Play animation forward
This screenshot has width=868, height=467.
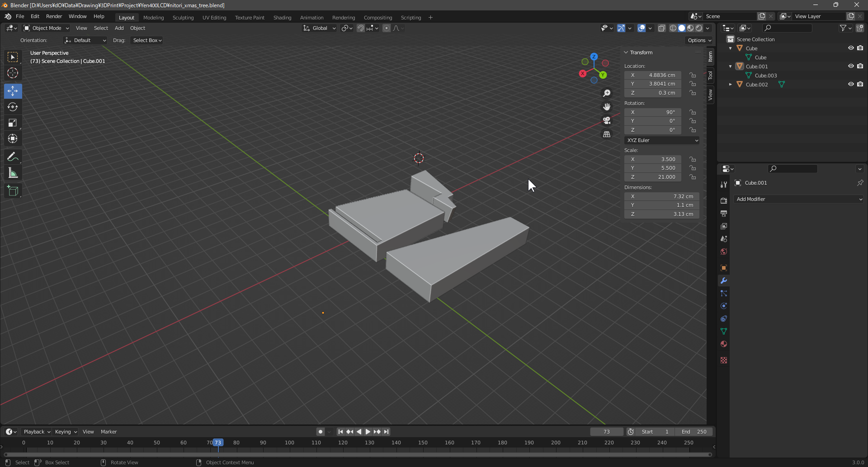(x=368, y=432)
